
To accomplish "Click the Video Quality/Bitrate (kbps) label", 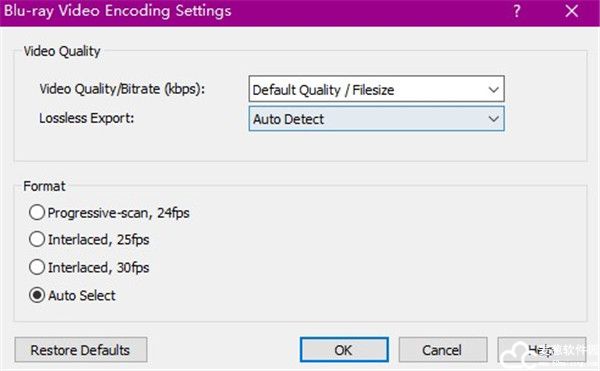I will (x=122, y=89).
